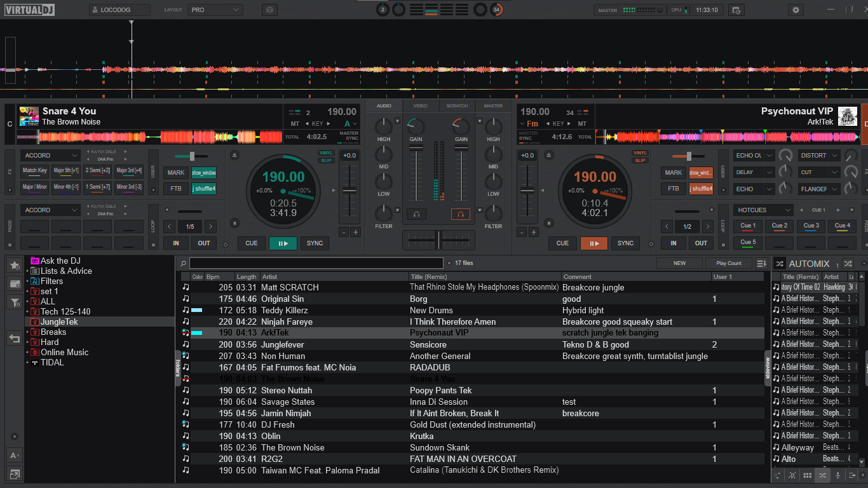Open the left FX ACCORD dropdown
This screenshot has height=488, width=868.
tap(50, 155)
